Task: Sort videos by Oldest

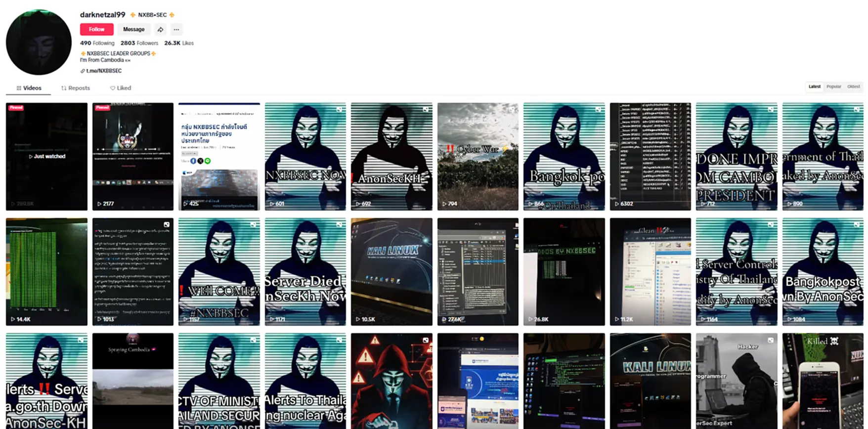Action: [x=854, y=86]
